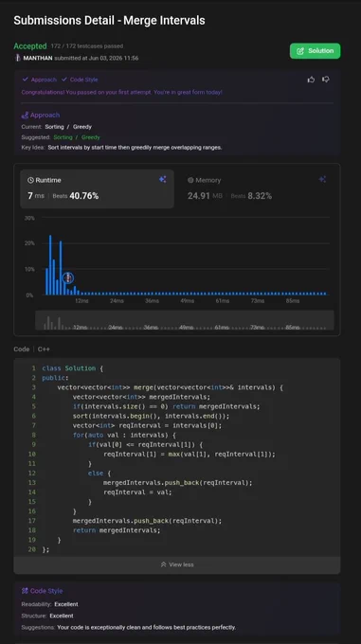Image resolution: width=361 pixels, height=644 pixels.
Task: Click the 12ms axis label on main chart
Action: 81,301
